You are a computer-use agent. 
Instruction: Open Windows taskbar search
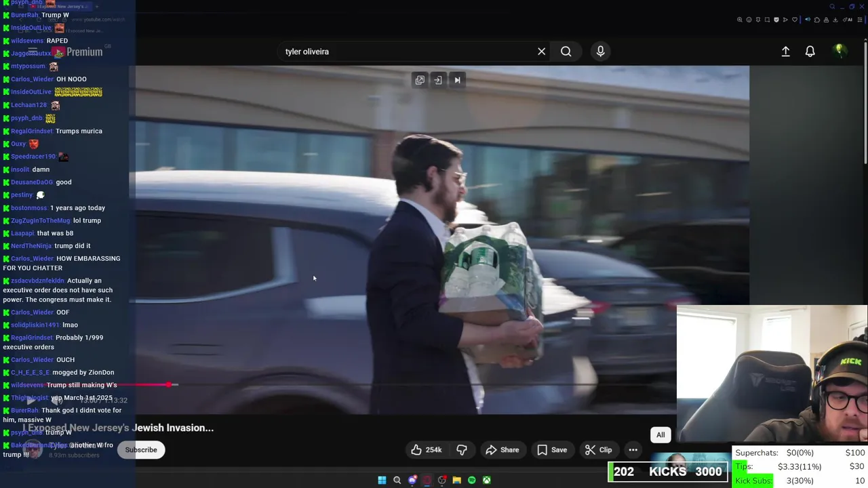(397, 481)
